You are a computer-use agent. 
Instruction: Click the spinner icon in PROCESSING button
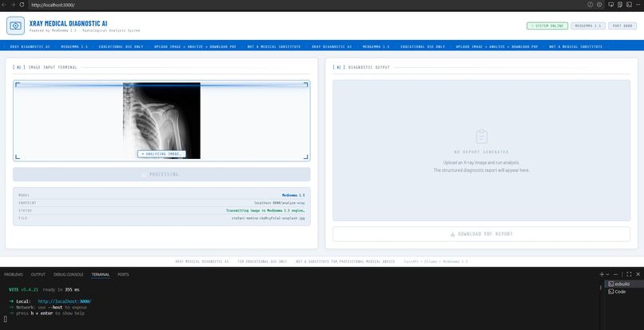(144, 175)
